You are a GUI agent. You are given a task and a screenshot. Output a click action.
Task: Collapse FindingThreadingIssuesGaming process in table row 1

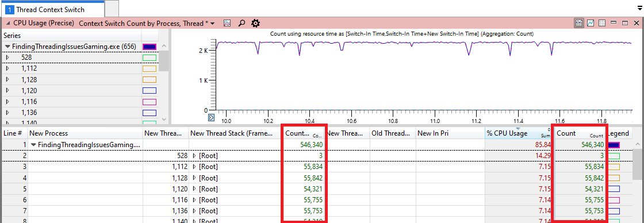pos(34,145)
